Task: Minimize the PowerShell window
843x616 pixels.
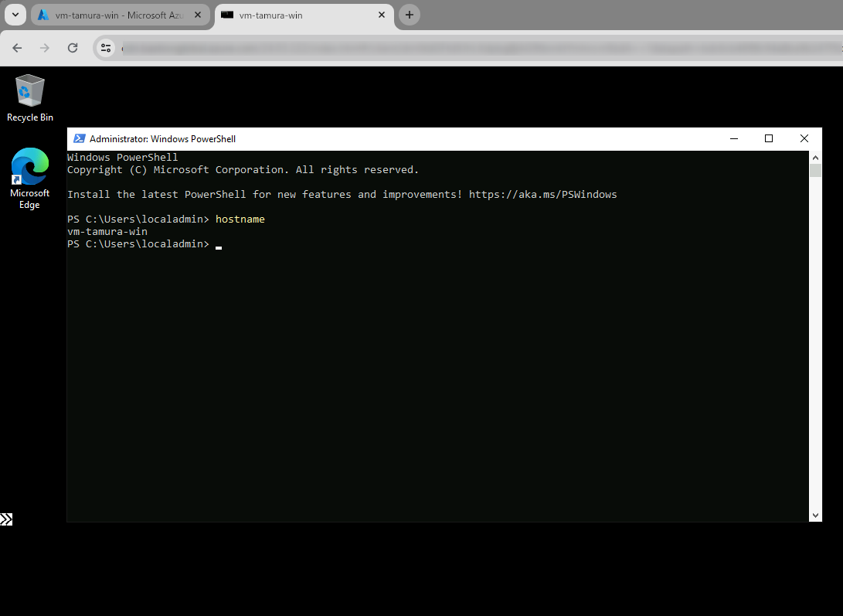Action: (734, 138)
